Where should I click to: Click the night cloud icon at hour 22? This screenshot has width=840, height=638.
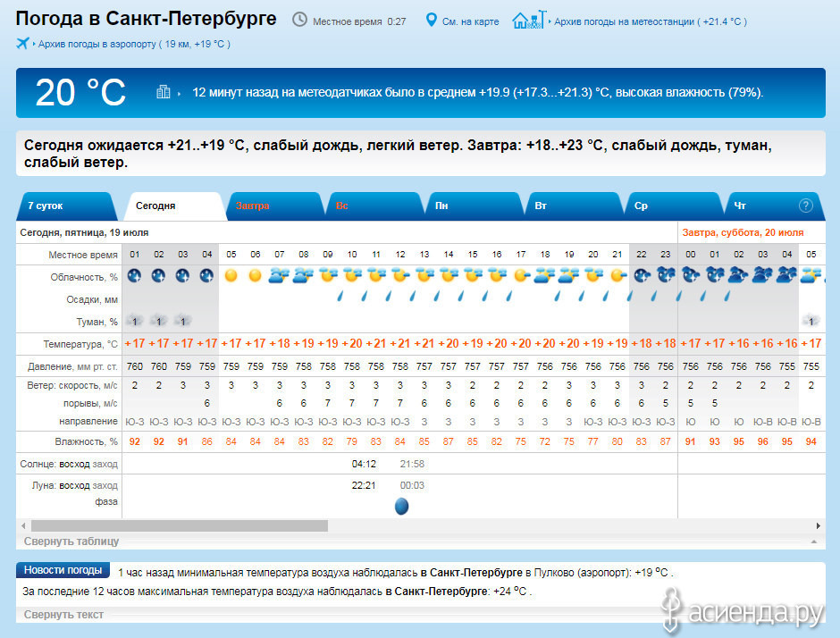(x=643, y=275)
